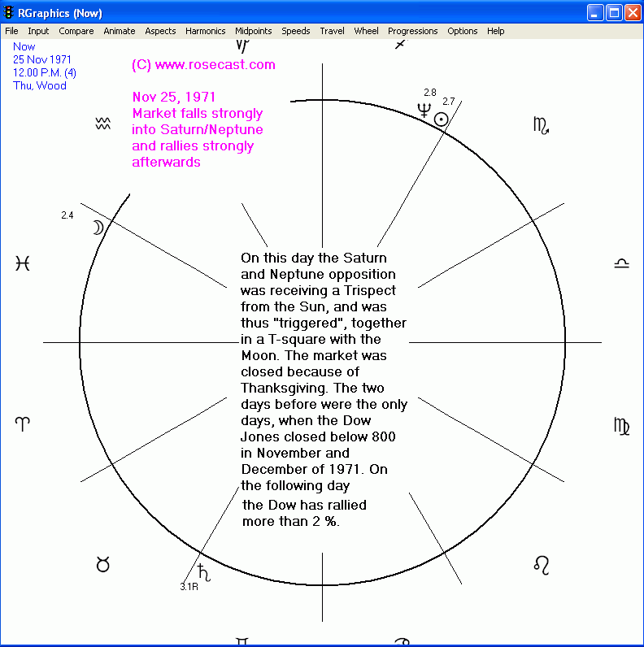Open the Midpoints menu

click(x=254, y=31)
